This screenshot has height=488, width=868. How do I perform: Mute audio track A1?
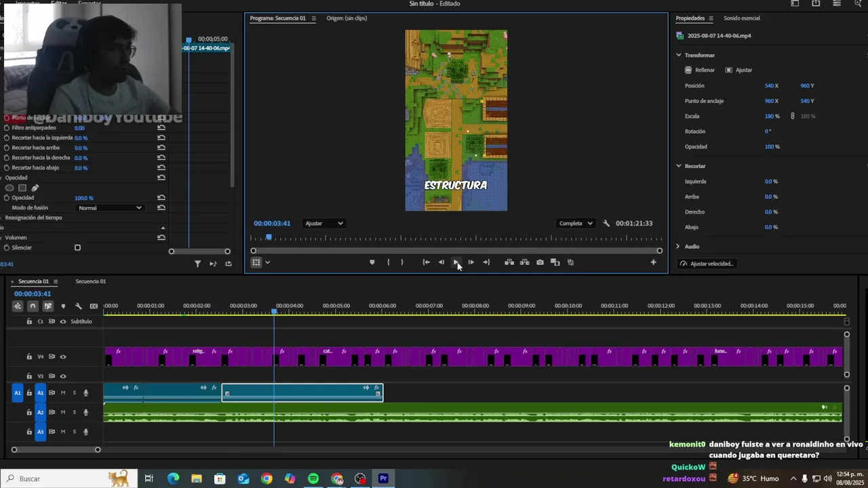[x=63, y=392]
